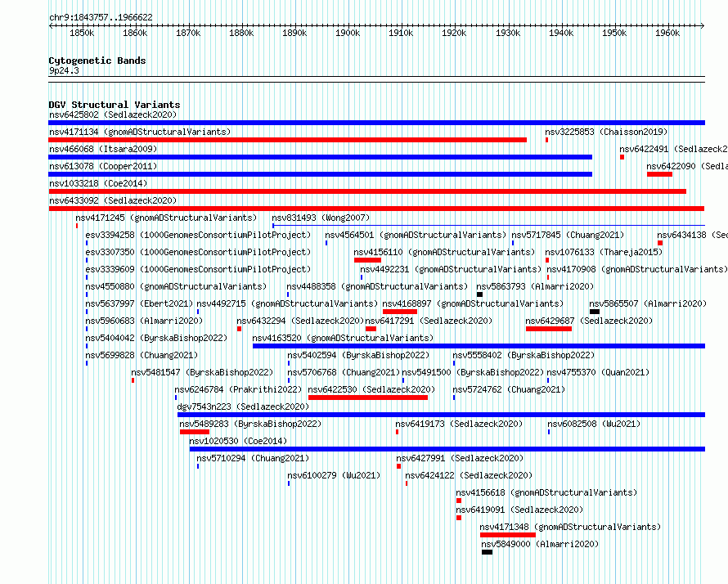Screen dimensions: 728x584
Task: Open nsv6100279 (Wu2021) label
Action: click(x=334, y=475)
